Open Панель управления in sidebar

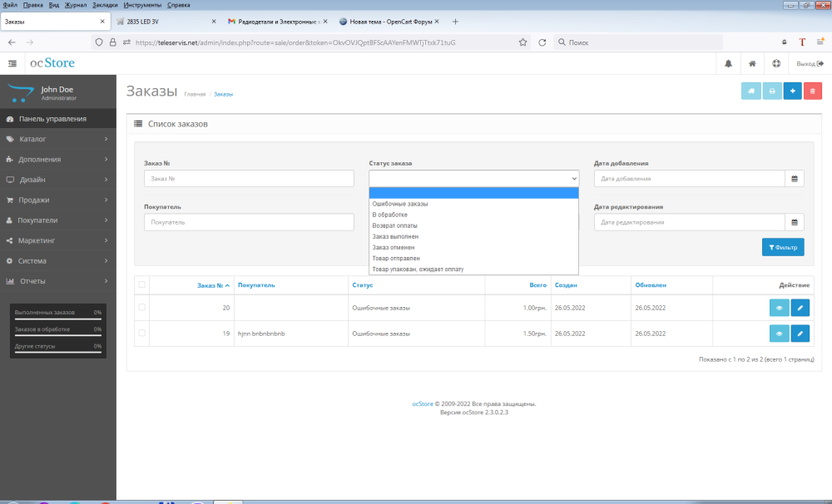point(58,119)
